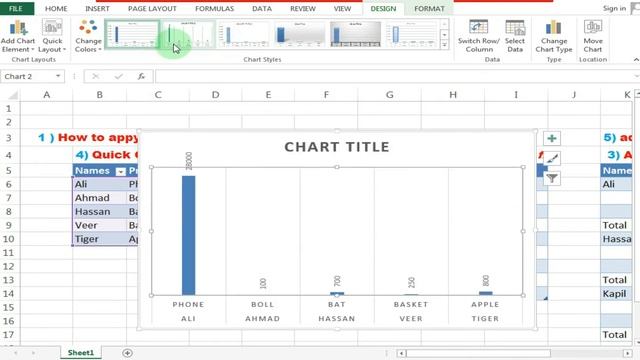The height and width of the screenshot is (360, 640).
Task: Click the BOLL axis label
Action: [x=262, y=304]
